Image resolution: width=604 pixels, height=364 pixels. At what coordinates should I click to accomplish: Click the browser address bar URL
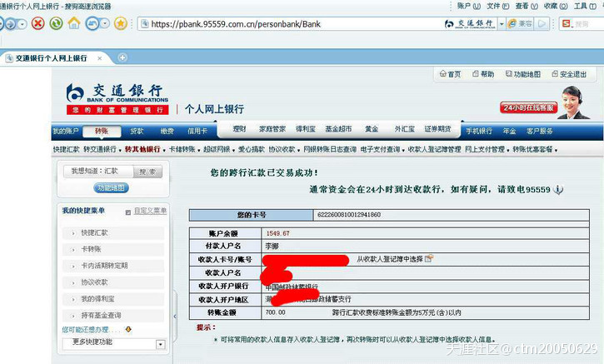[x=236, y=24]
